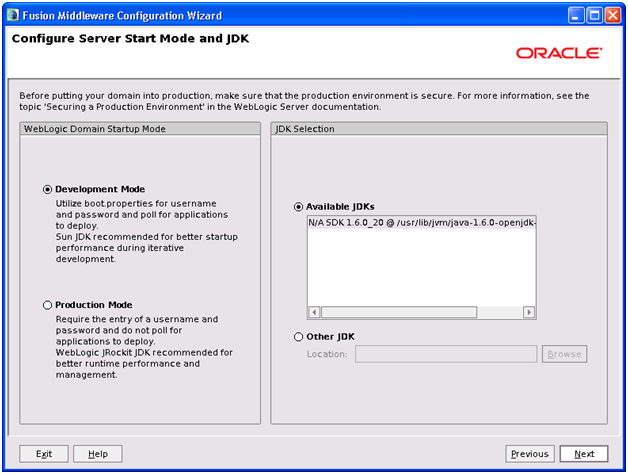Click the Oracle logo
Image resolution: width=628 pixels, height=474 pixels.
pyautogui.click(x=559, y=53)
